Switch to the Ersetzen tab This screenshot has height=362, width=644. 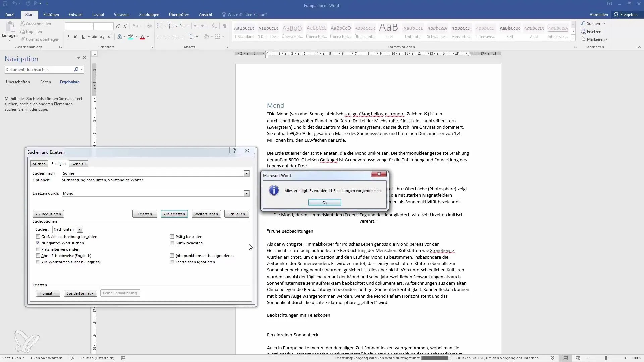[x=58, y=164]
